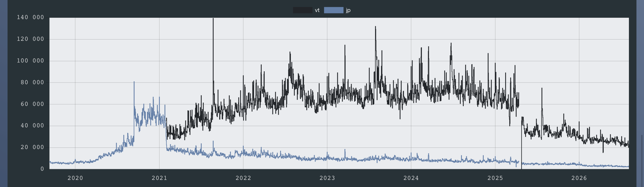Click the '140 000' y-axis label
This screenshot has width=644, height=187.
pyautogui.click(x=30, y=17)
